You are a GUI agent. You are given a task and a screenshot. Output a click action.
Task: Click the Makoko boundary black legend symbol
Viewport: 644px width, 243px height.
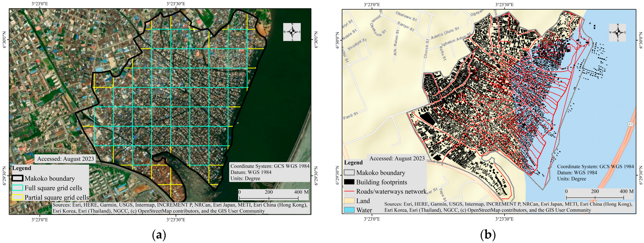pos(17,178)
